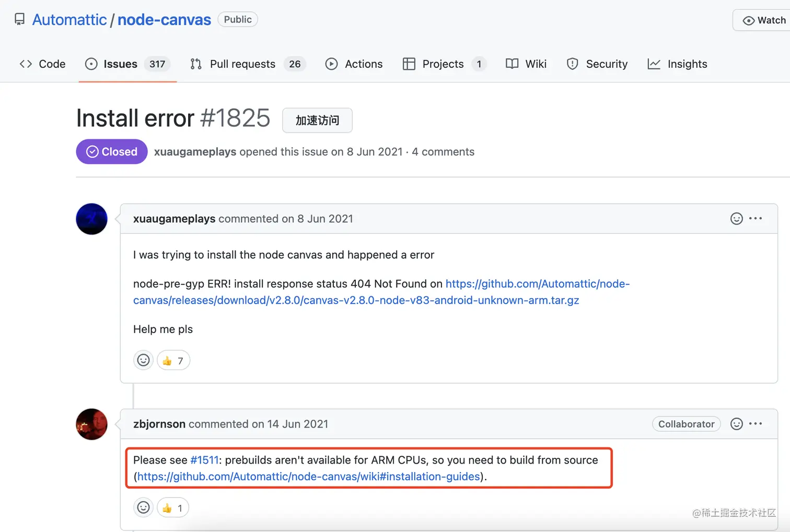Click the Pull requests count badge 26
The image size is (790, 532).
[295, 64]
